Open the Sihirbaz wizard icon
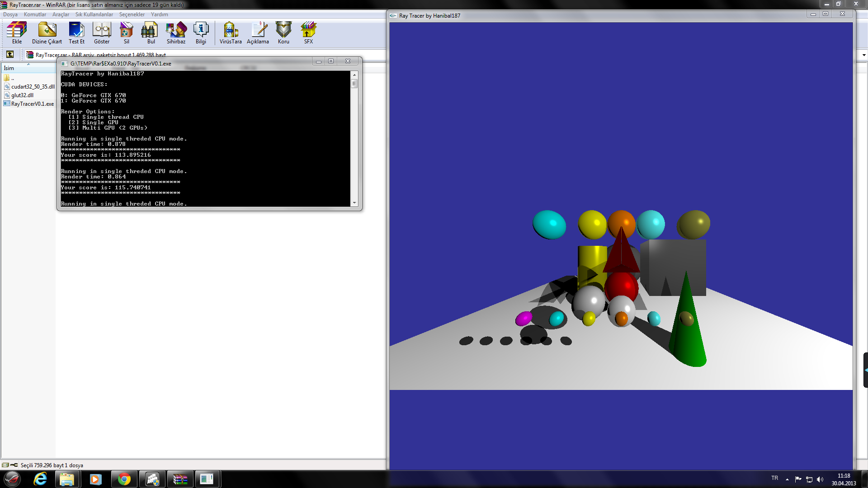This screenshot has height=488, width=868. [x=176, y=33]
